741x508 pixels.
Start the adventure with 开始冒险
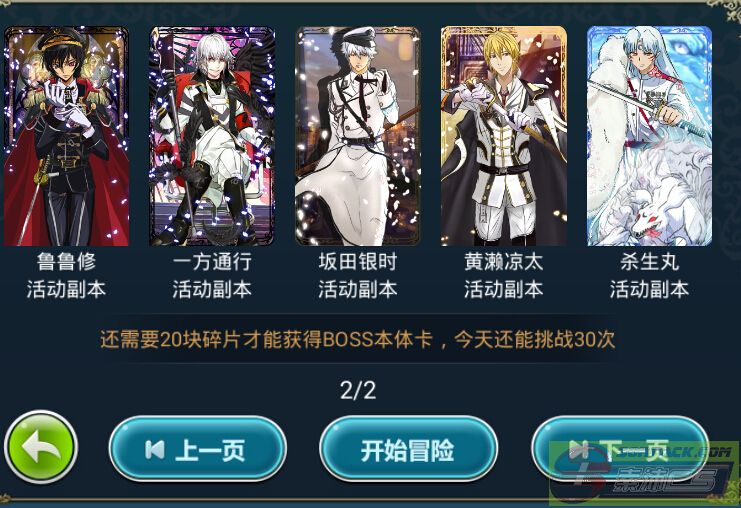pyautogui.click(x=408, y=449)
